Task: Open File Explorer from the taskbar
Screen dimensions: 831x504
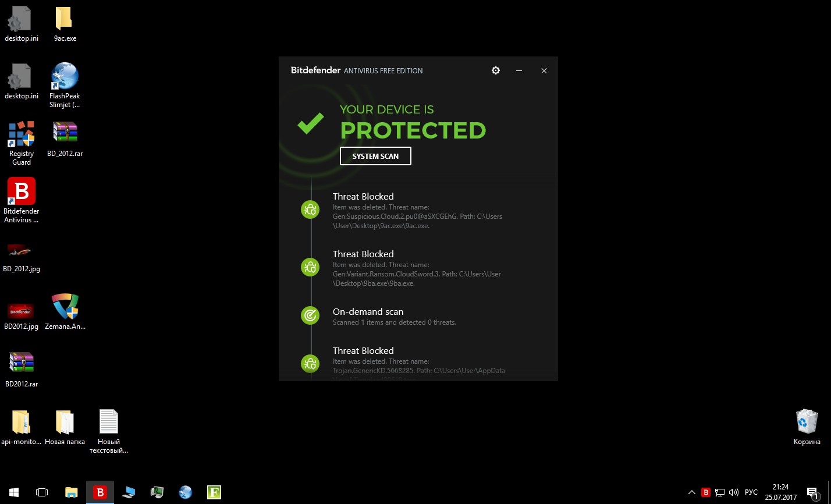Action: [x=72, y=492]
